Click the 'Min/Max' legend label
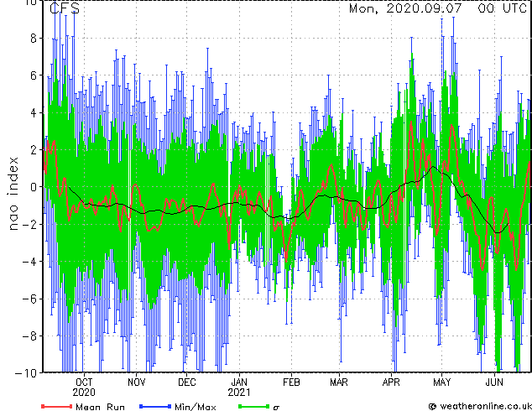532x411 pixels. click(x=195, y=407)
